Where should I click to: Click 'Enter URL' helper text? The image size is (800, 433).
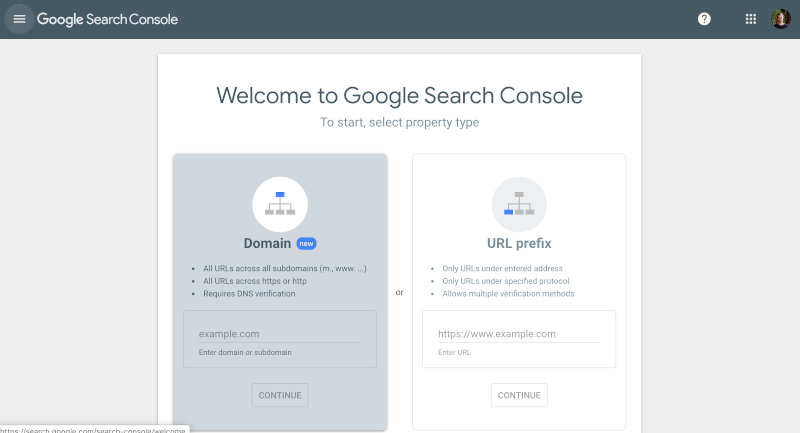coord(454,352)
